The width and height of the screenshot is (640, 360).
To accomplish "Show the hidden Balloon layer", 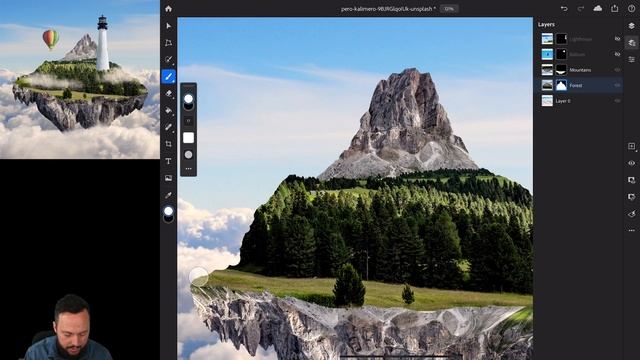I will 617,54.
